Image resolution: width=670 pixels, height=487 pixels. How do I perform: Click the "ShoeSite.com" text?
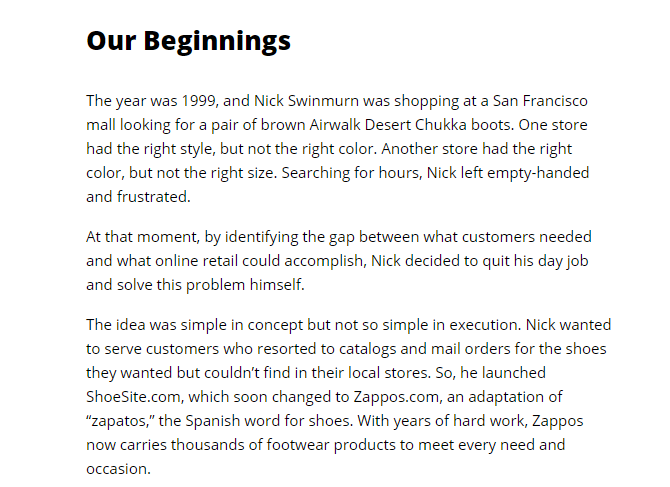[x=133, y=397]
